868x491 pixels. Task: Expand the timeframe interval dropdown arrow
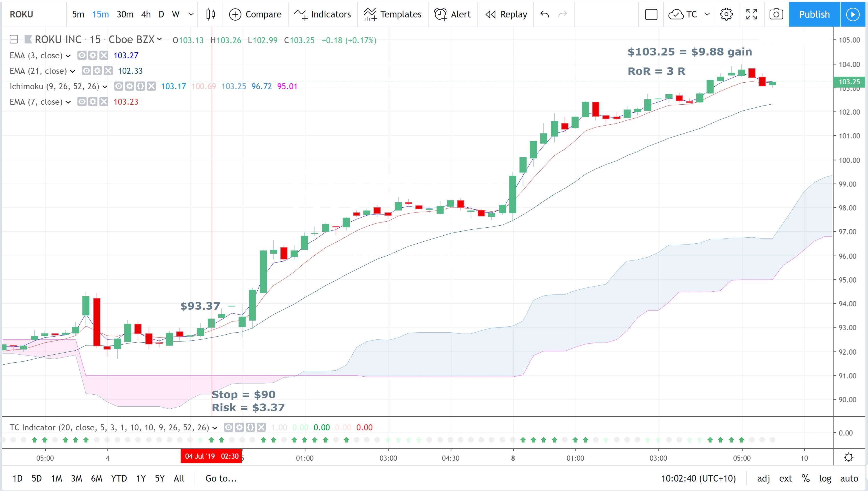click(x=191, y=14)
